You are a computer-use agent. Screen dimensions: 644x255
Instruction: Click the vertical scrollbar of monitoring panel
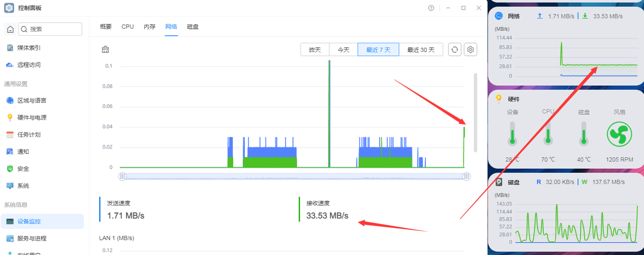[x=475, y=112]
